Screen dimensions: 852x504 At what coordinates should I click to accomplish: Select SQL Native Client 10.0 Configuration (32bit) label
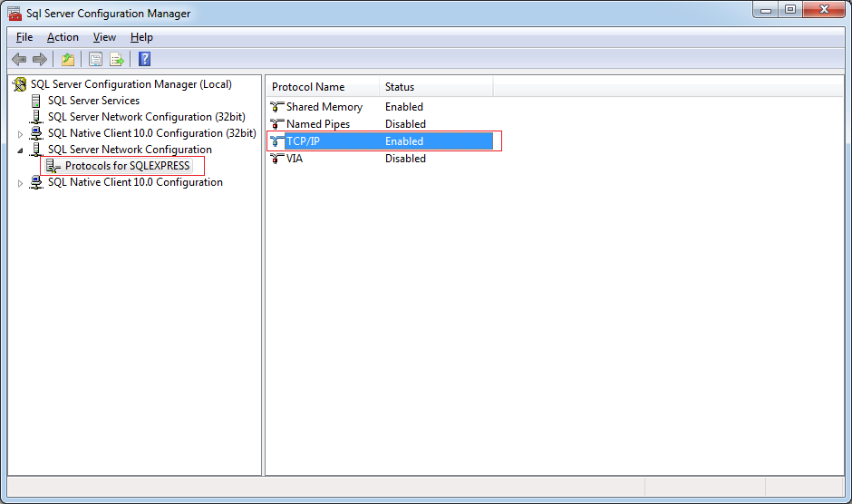(x=151, y=133)
